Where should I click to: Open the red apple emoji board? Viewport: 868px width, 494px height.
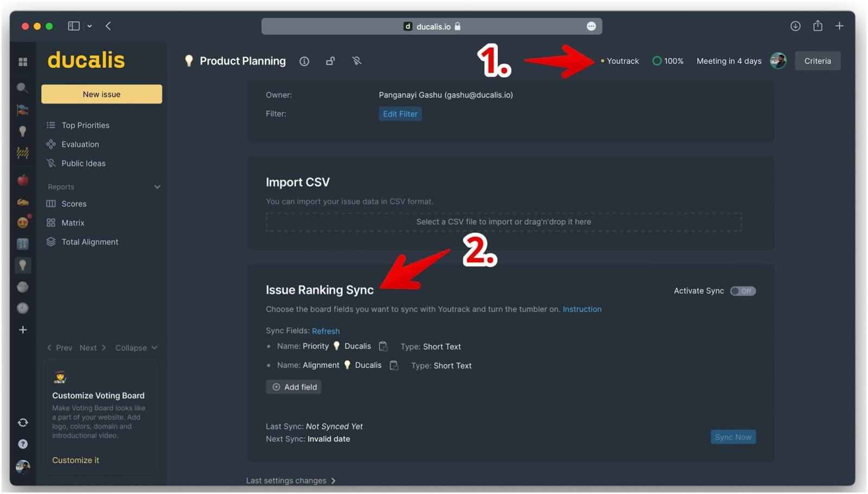point(23,180)
